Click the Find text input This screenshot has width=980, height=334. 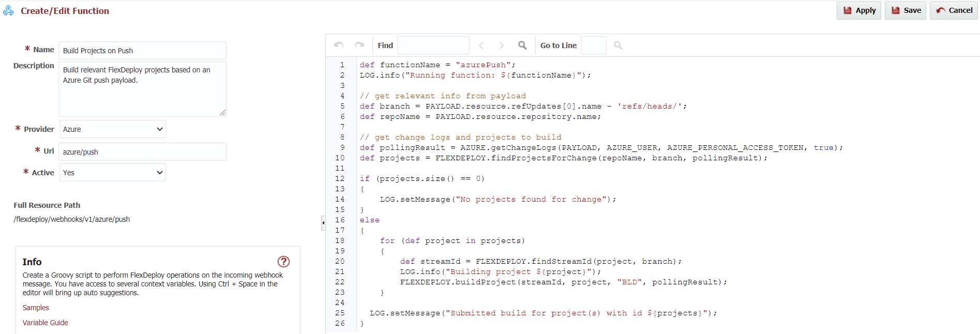tap(433, 45)
